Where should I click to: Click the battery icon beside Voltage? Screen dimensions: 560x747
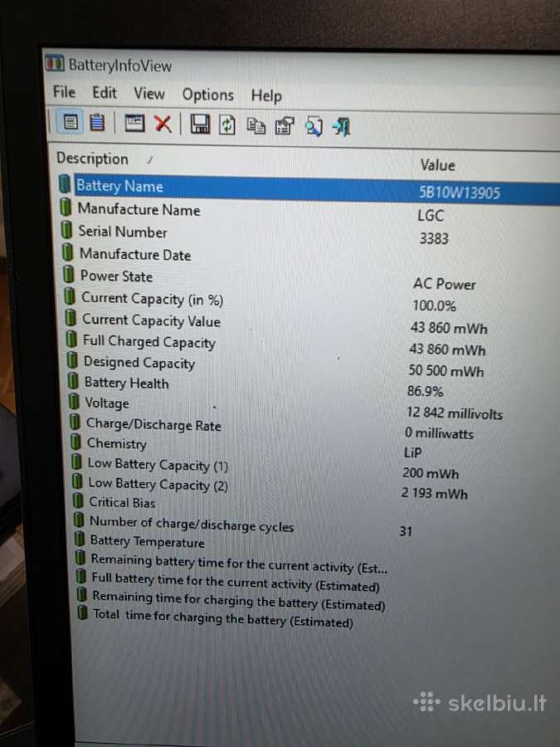[73, 402]
